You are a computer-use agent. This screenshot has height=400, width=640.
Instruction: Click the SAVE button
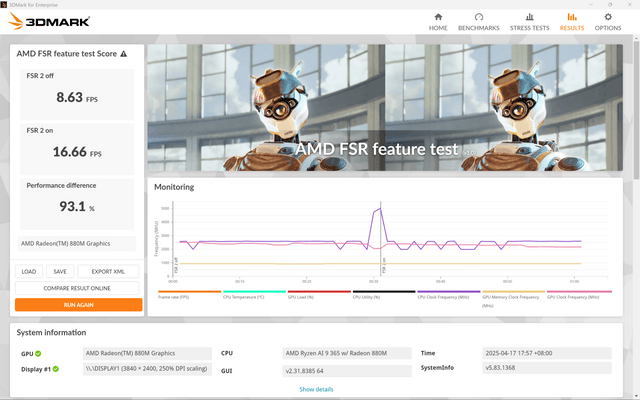[x=60, y=271]
